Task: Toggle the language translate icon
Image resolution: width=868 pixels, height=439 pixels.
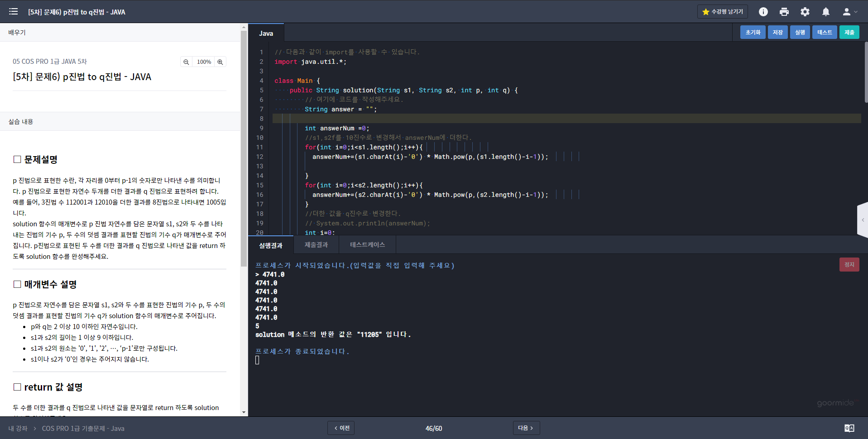Action: [849, 428]
